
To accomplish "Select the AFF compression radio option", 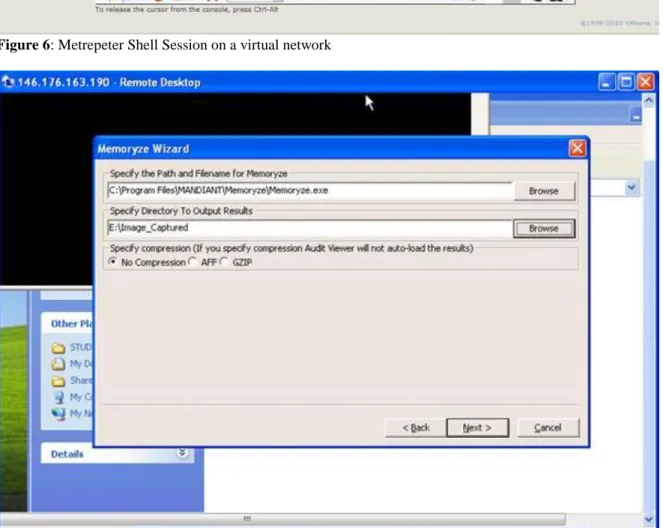I will pyautogui.click(x=193, y=262).
